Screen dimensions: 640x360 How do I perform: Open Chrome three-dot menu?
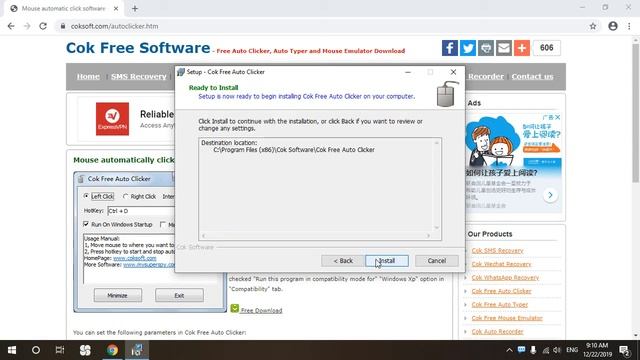pos(629,26)
